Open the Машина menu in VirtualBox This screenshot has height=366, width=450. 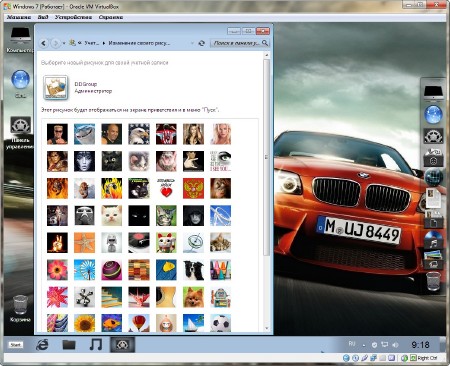[x=19, y=17]
